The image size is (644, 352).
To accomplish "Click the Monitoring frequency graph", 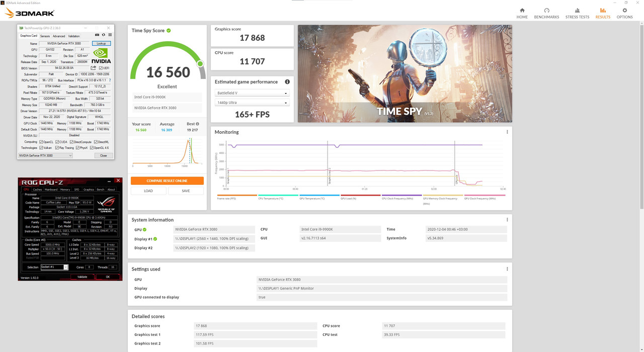I will coord(365,164).
